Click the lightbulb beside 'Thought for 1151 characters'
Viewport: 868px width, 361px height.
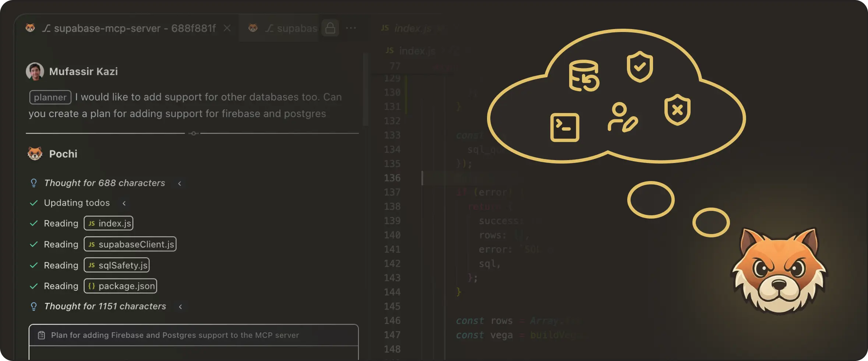(x=34, y=306)
